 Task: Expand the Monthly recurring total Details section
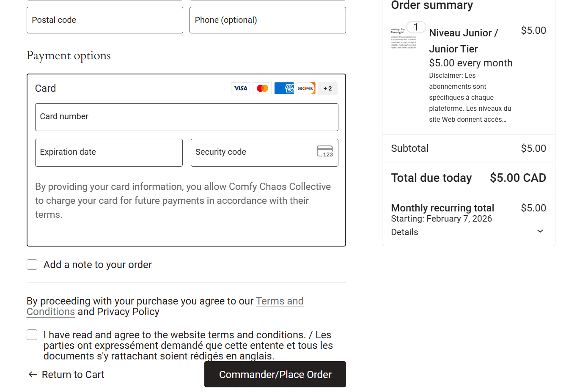404,232
